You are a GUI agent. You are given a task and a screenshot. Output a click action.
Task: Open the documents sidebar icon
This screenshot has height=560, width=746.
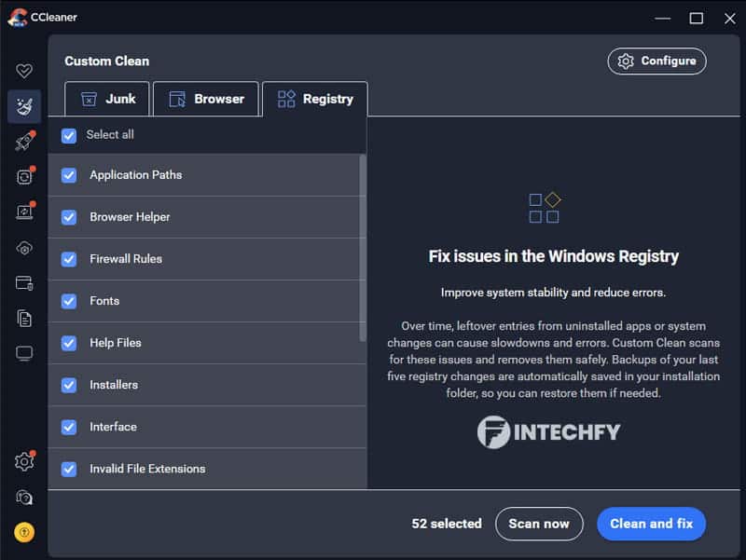click(24, 319)
